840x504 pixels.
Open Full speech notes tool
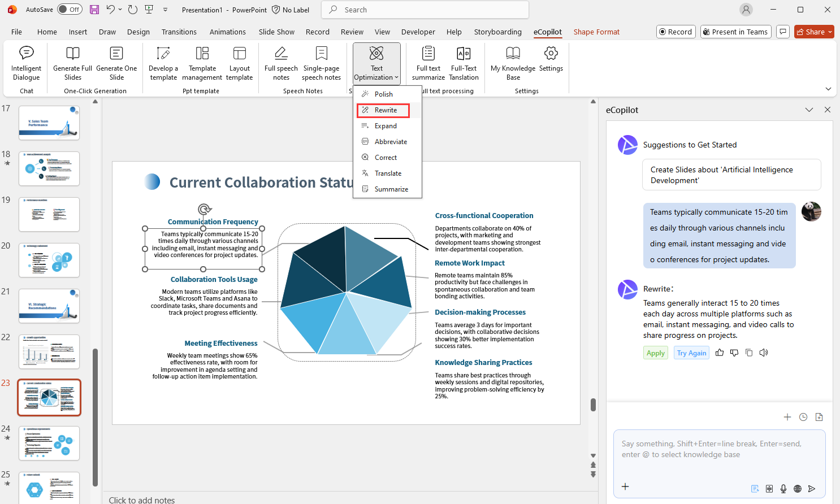[281, 63]
